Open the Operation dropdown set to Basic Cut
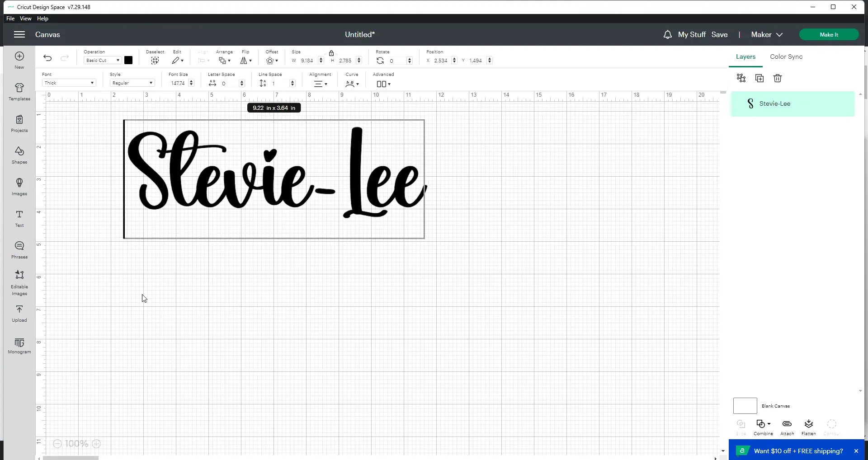868x460 pixels. (103, 61)
